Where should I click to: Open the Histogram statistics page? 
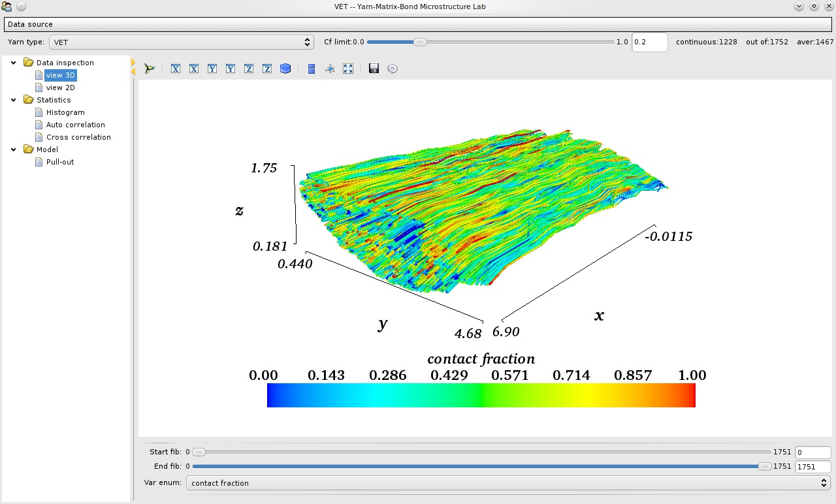(65, 112)
